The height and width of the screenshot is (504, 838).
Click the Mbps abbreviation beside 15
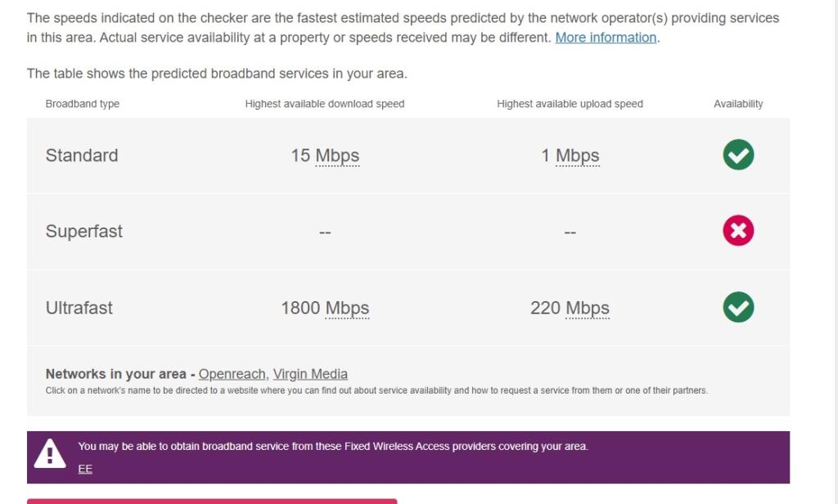[337, 155]
